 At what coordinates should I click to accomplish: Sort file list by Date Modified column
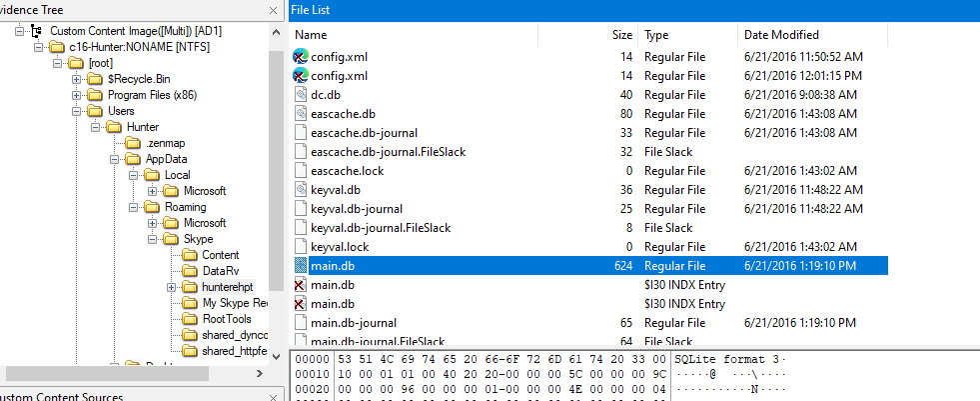[781, 35]
